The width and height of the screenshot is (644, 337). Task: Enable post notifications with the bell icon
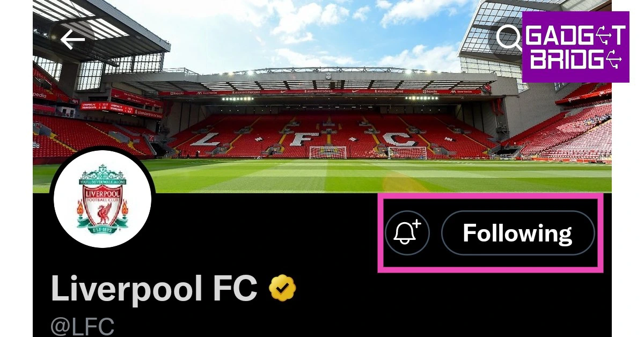[407, 233]
